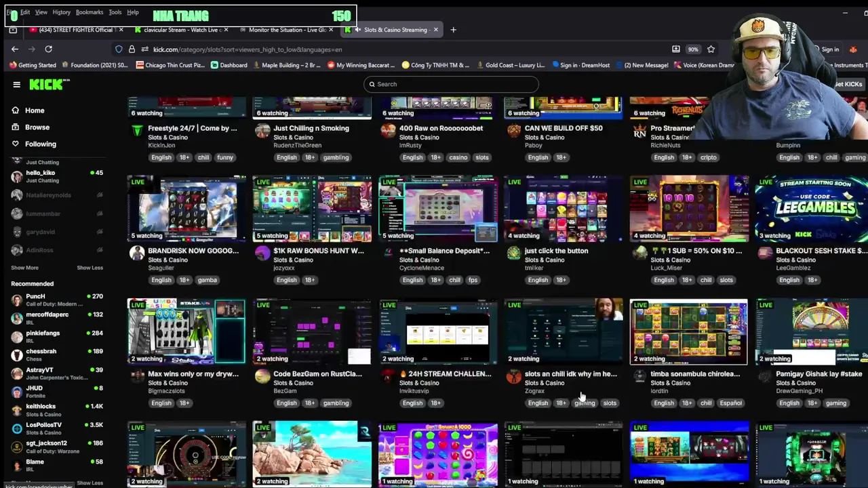Open timba sonambula chirolea stream thumbnail
This screenshot has width=868, height=488.
[x=688, y=331]
